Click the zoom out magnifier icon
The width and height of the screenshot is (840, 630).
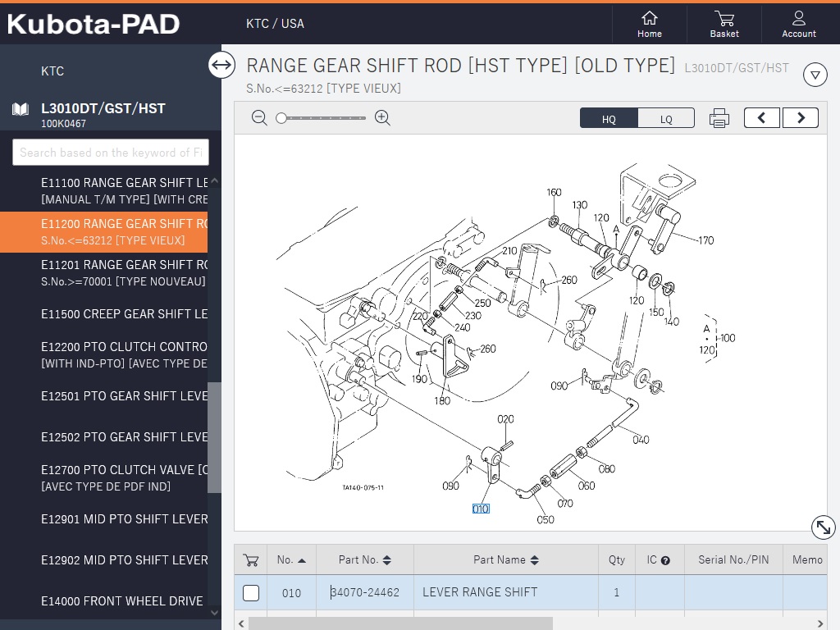click(x=259, y=118)
